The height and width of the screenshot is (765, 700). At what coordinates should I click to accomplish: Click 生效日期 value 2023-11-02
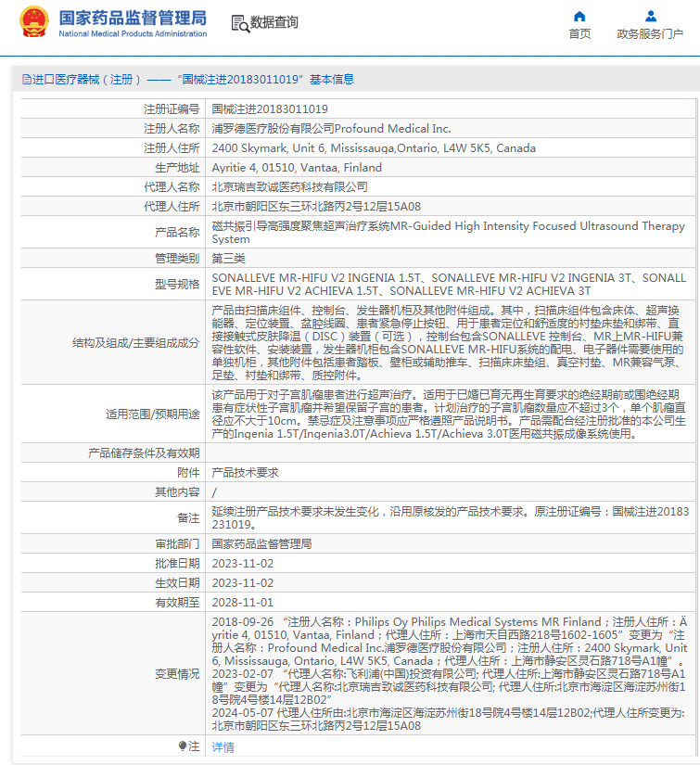(x=242, y=582)
